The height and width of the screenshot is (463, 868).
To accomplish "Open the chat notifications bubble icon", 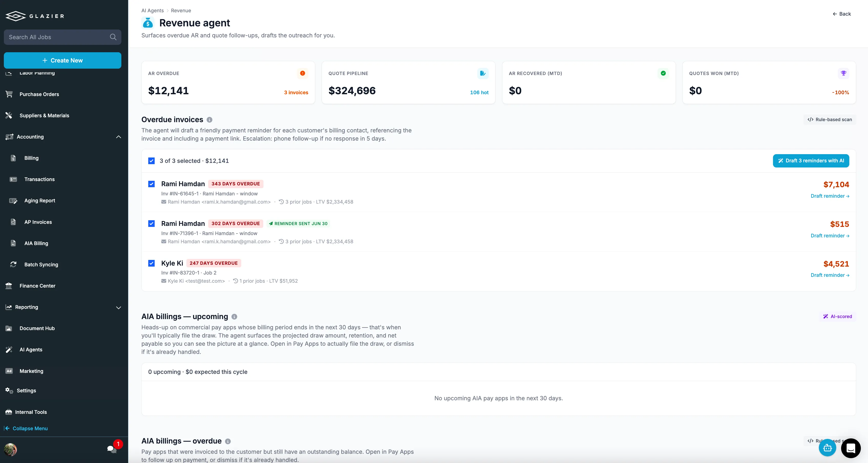I will click(x=112, y=449).
